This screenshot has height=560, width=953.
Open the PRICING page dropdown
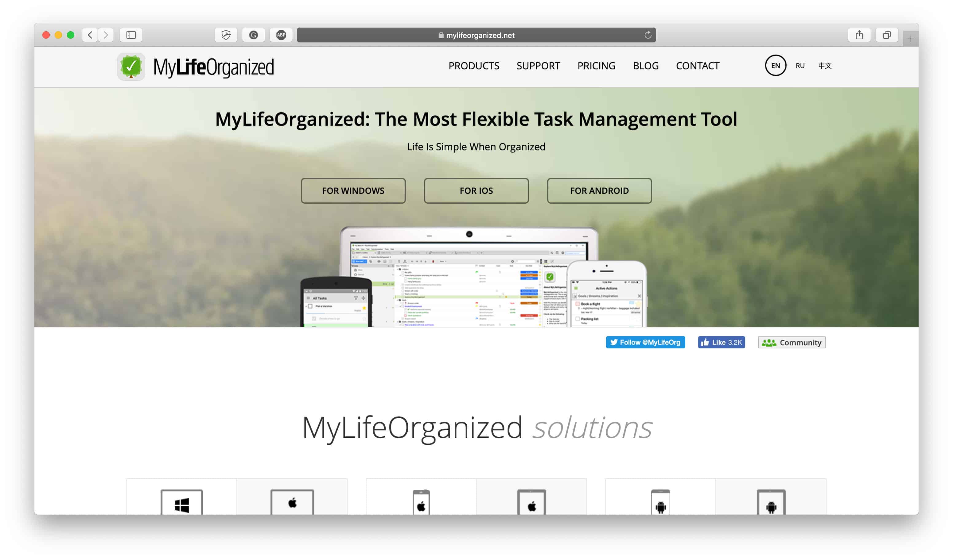click(x=596, y=65)
